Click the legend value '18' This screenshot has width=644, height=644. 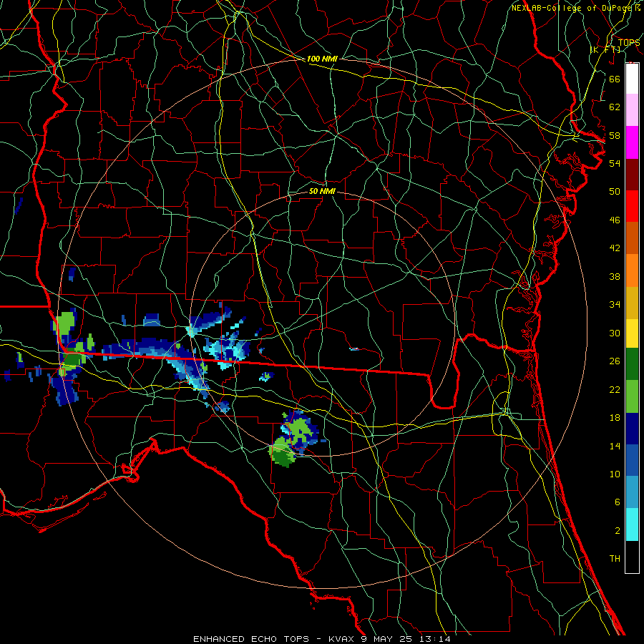615,418
